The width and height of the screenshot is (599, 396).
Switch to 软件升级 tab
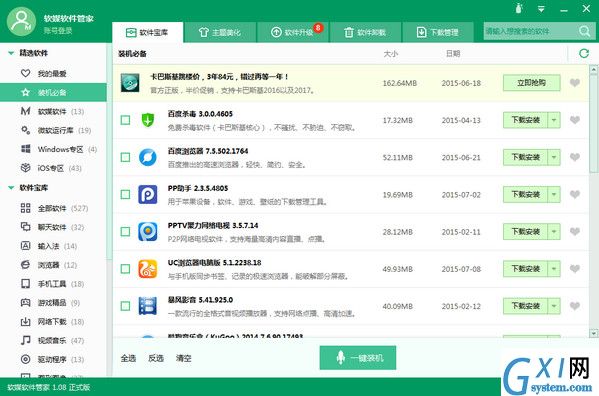pyautogui.click(x=293, y=32)
